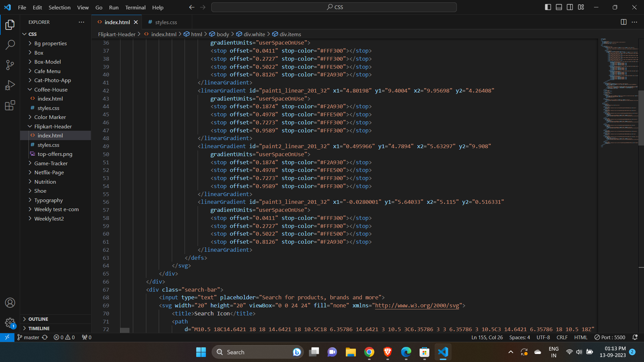Open the Source Control view
The image size is (644, 362).
pyautogui.click(x=10, y=65)
